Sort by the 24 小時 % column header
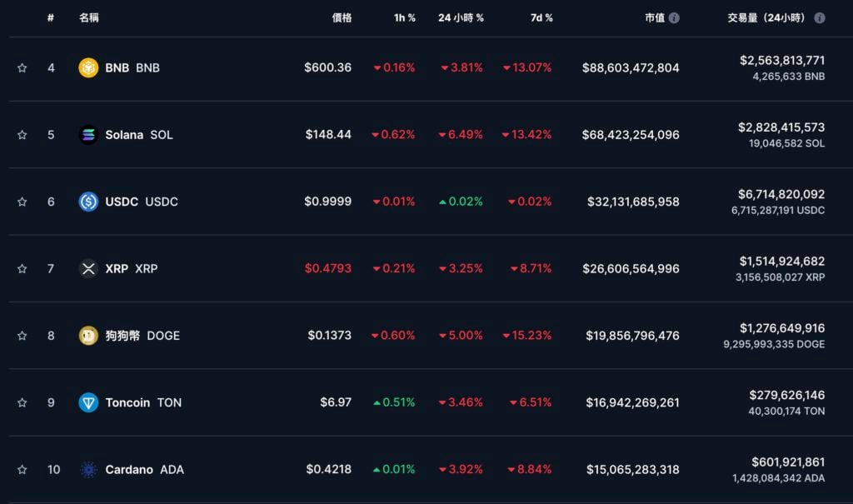 pos(461,17)
